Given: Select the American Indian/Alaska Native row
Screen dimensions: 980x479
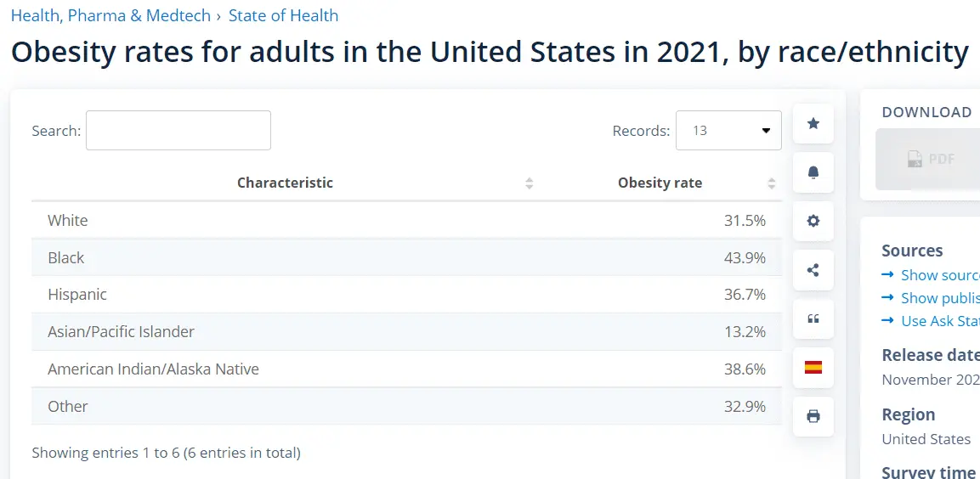Looking at the screenshot, I should pos(406,369).
